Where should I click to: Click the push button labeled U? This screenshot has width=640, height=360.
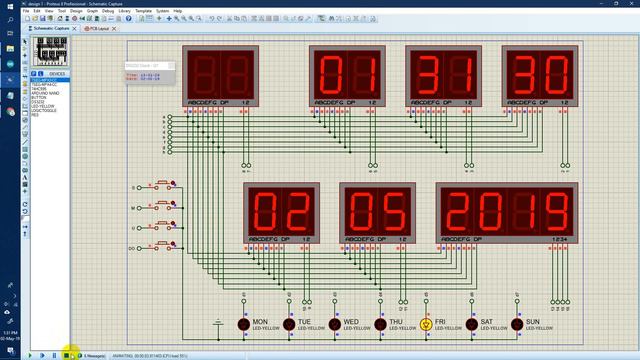pyautogui.click(x=163, y=225)
